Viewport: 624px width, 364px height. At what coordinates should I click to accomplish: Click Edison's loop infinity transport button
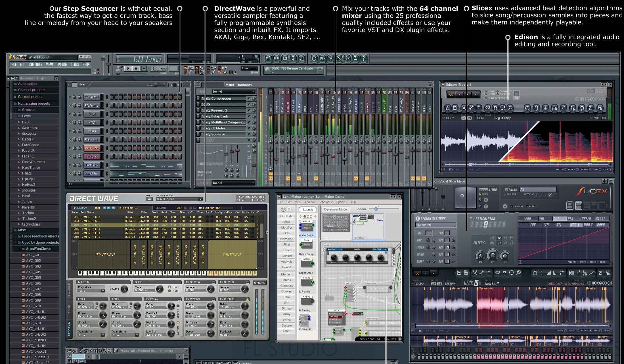tap(451, 94)
